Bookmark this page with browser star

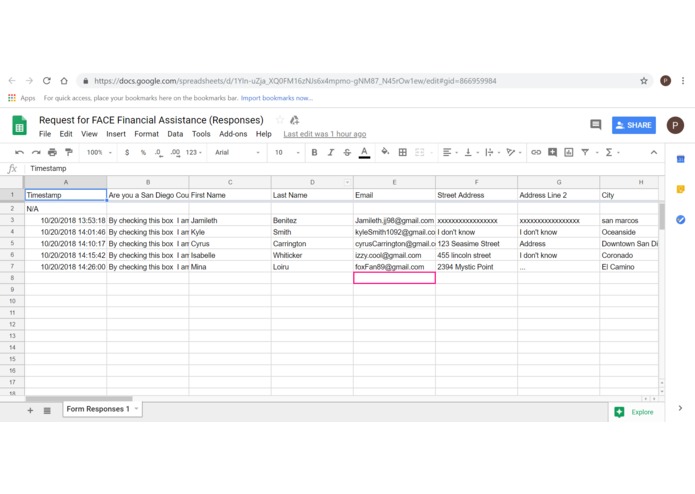point(644,81)
